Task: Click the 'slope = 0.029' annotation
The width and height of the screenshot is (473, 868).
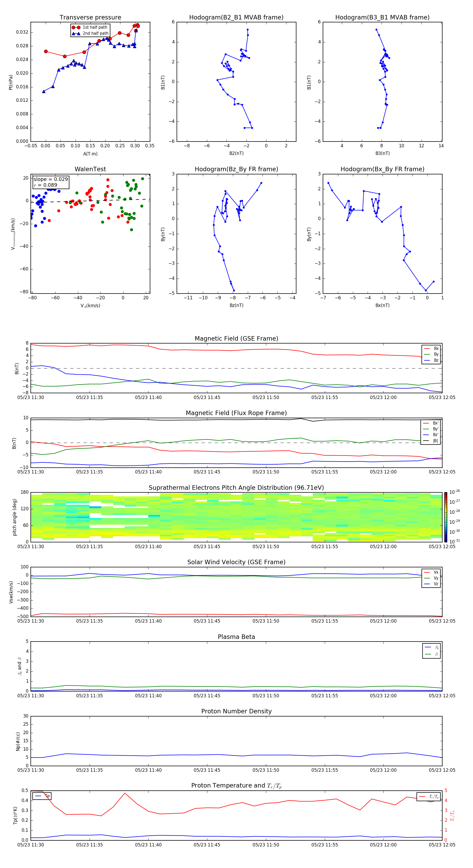Action: pos(51,179)
